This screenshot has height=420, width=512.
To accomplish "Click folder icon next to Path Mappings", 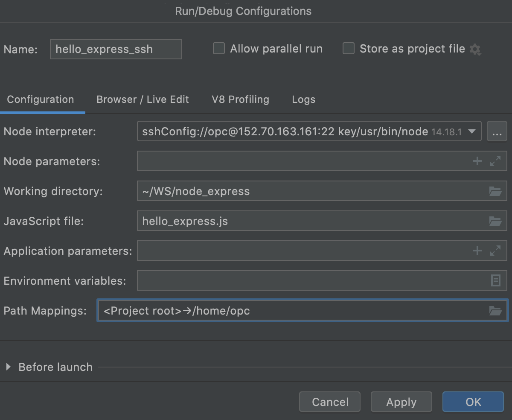I will pos(495,310).
